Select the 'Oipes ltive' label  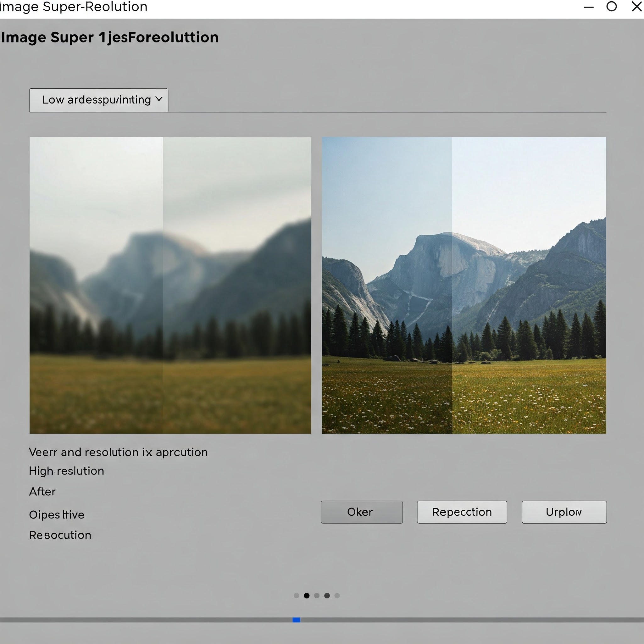pos(57,515)
